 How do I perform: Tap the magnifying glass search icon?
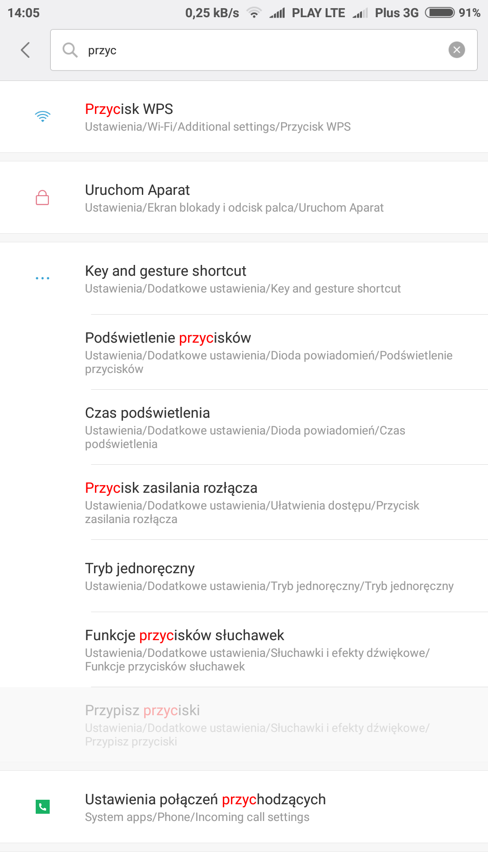[x=70, y=50]
